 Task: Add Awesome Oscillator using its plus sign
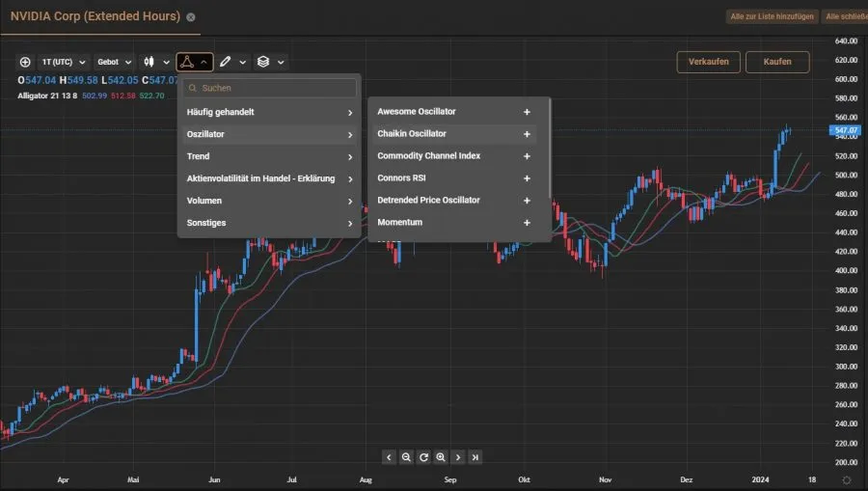(527, 112)
